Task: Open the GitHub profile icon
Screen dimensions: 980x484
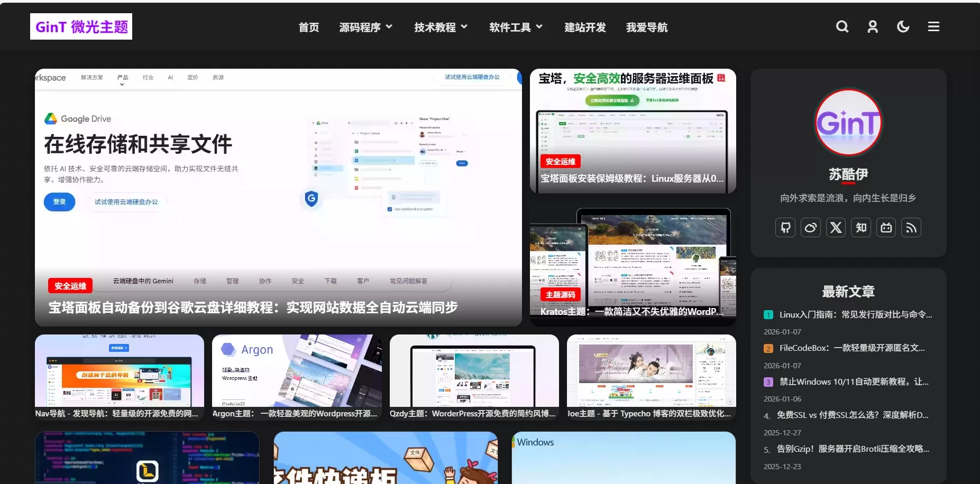Action: [x=785, y=228]
